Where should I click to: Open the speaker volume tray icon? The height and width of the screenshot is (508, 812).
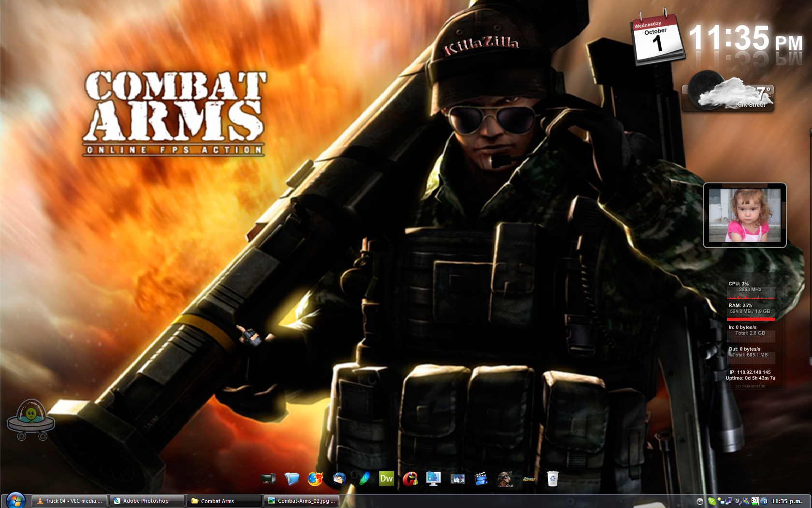pyautogui.click(x=738, y=501)
